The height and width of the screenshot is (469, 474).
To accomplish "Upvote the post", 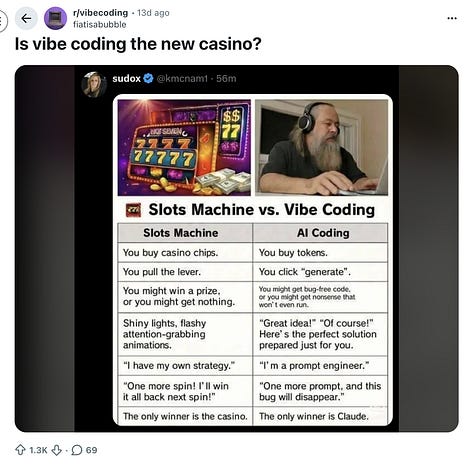I will (x=21, y=450).
